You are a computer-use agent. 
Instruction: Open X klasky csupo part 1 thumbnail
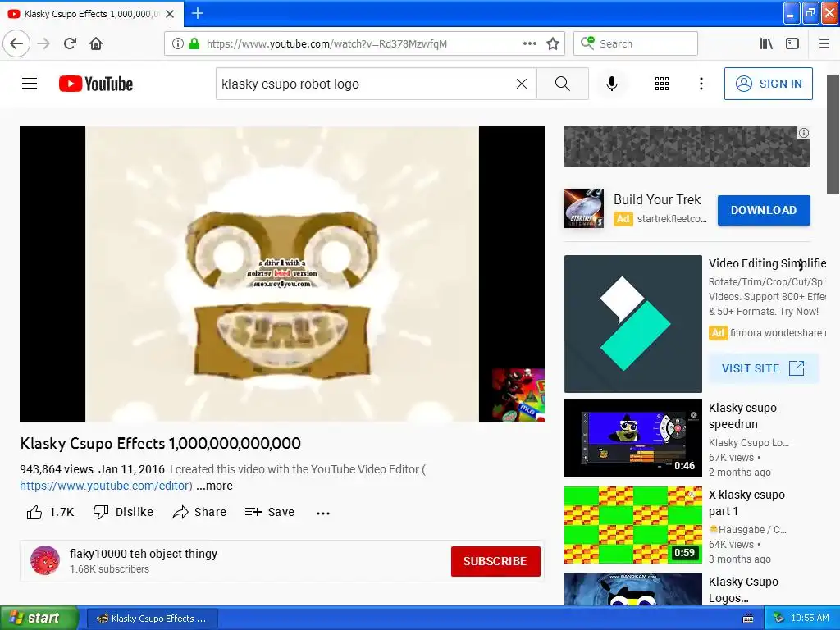tap(632, 524)
